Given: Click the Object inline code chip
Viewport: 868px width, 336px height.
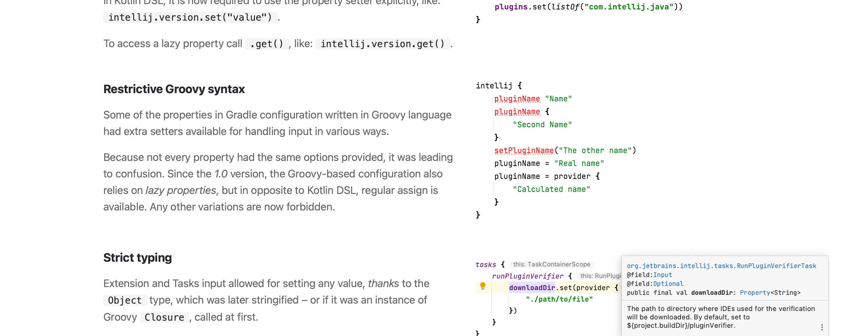Looking at the screenshot, I should [124, 300].
